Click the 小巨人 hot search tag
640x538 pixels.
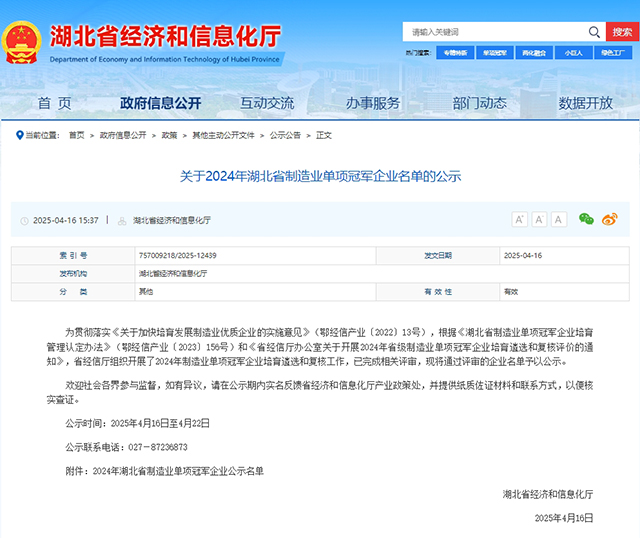coord(572,52)
